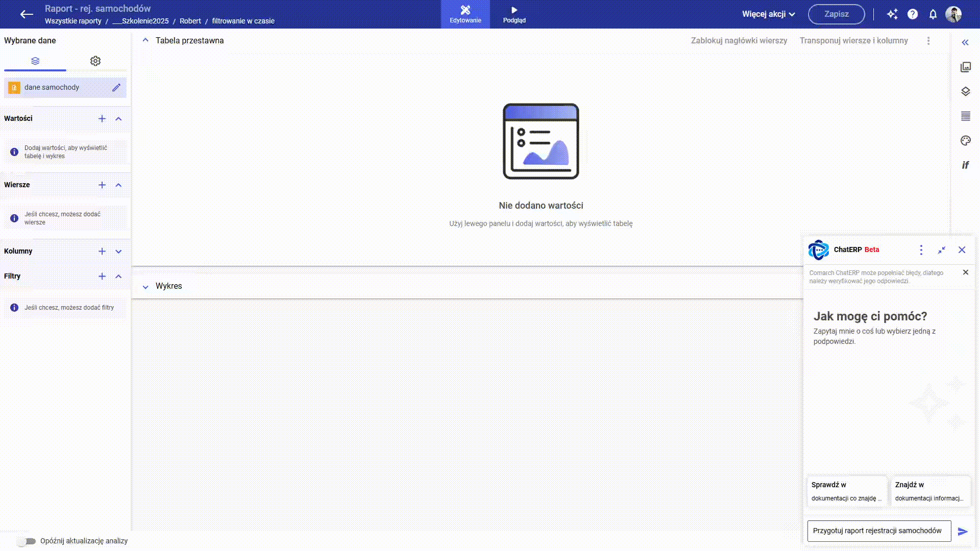Open the notifications bell icon
Screen dimensions: 980x551
(x=933, y=14)
